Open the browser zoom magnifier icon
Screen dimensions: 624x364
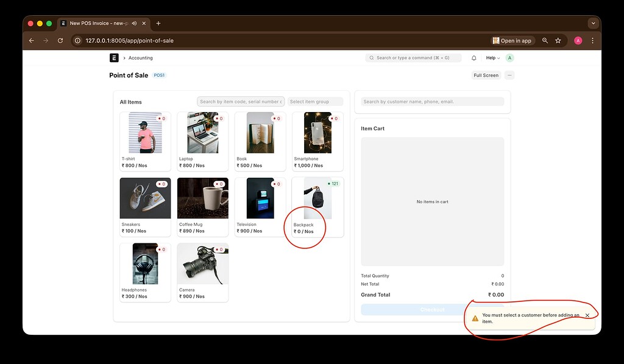[x=544, y=40]
